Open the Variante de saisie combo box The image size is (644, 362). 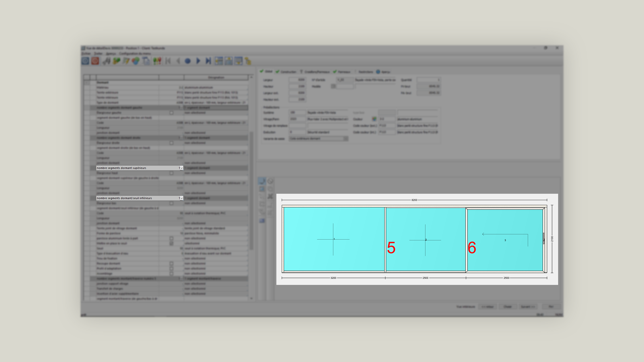(x=319, y=138)
